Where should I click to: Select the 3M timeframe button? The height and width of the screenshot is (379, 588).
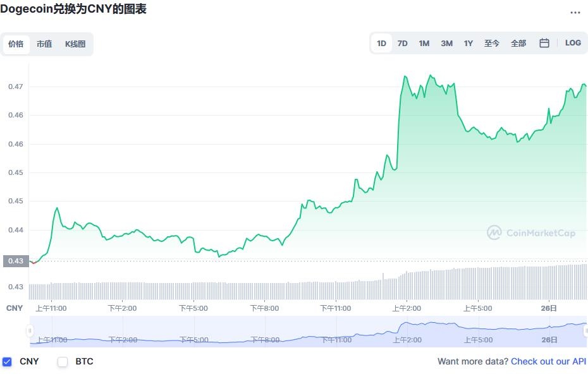(x=446, y=43)
